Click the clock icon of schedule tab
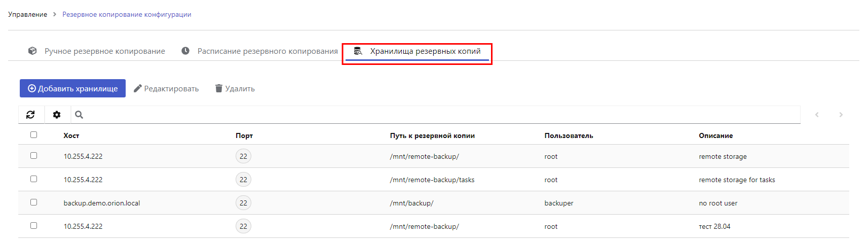 coord(185,51)
